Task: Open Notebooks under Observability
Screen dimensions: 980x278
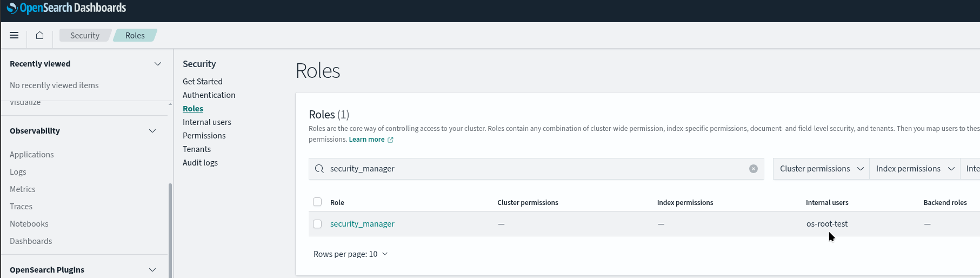Action: [x=29, y=224]
